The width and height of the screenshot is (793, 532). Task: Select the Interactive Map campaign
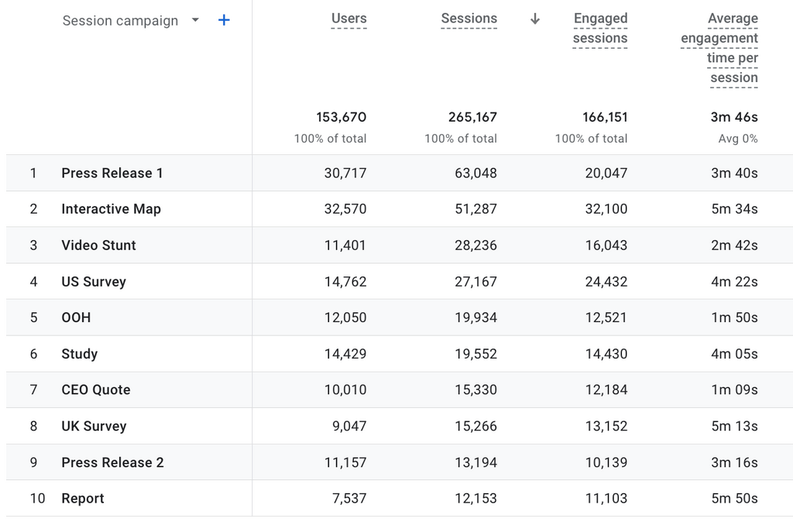[x=112, y=209]
